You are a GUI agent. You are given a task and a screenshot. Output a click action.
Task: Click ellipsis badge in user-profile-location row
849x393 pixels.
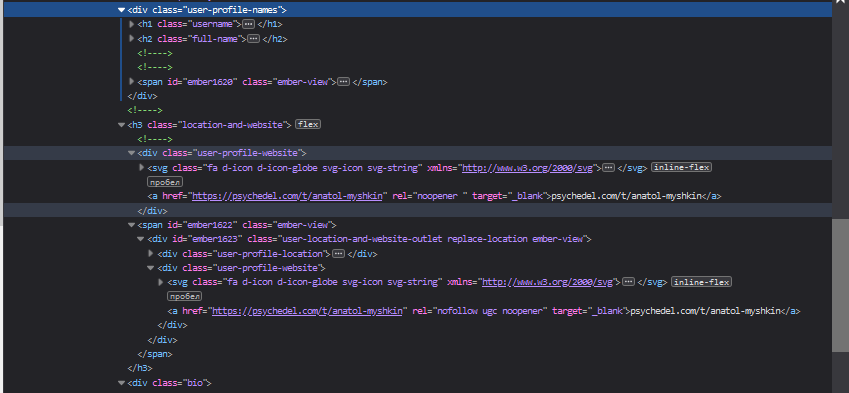[x=338, y=253]
